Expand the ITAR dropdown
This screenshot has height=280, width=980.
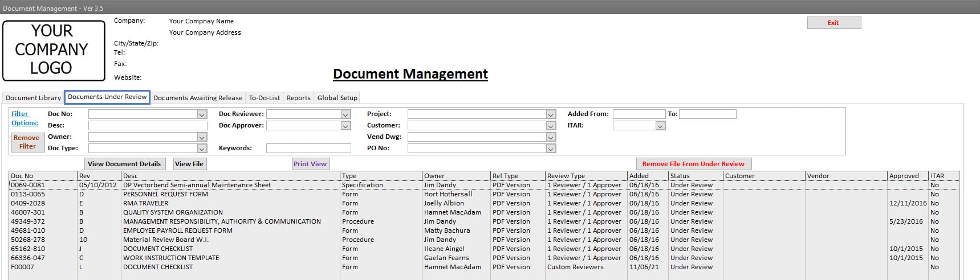click(x=660, y=126)
